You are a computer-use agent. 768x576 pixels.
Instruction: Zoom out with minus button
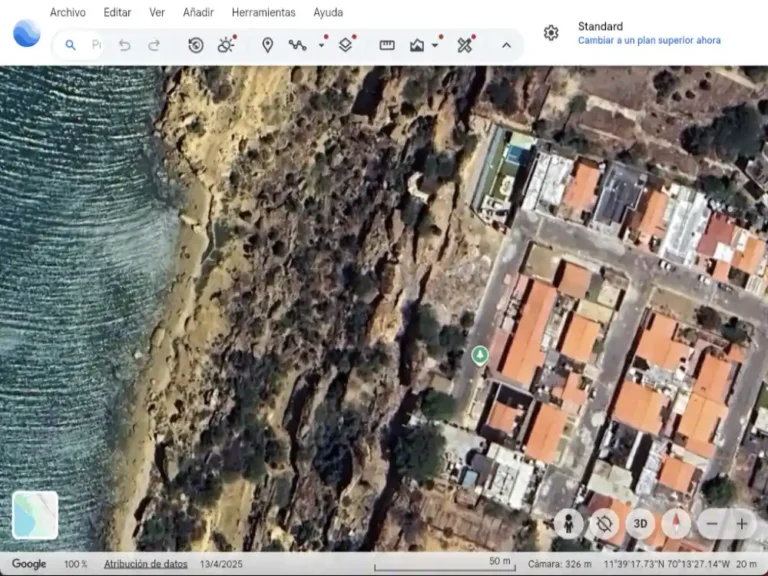click(712, 524)
